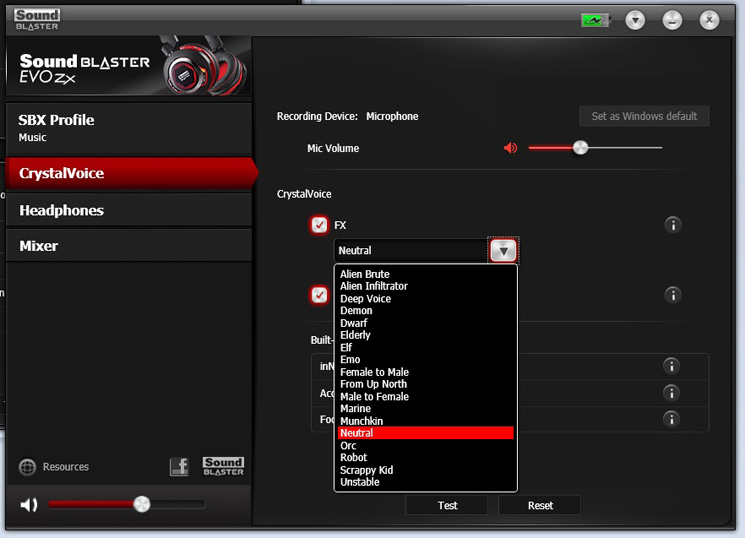Mute the mic volume speaker icon

coord(510,148)
